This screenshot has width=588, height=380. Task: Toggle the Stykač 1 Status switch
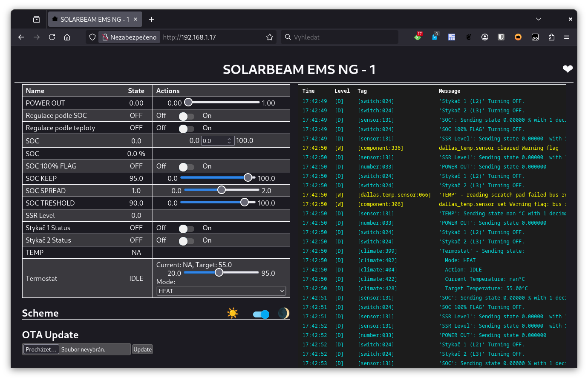(186, 229)
